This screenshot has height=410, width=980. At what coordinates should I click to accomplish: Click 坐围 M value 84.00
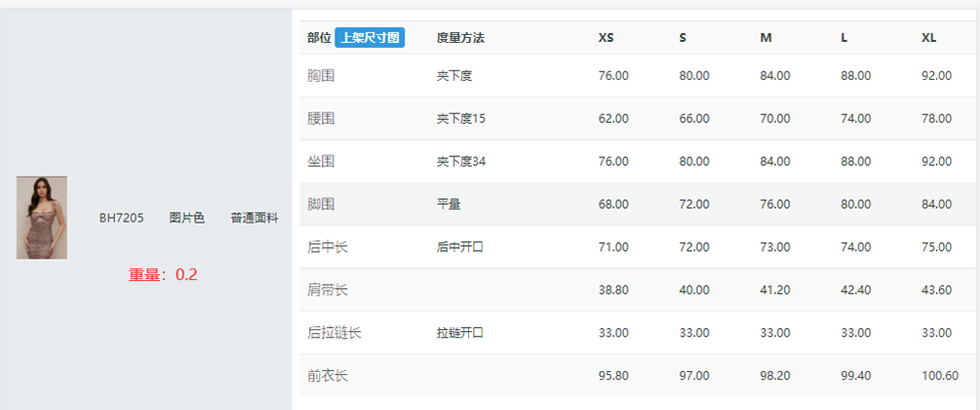775,161
